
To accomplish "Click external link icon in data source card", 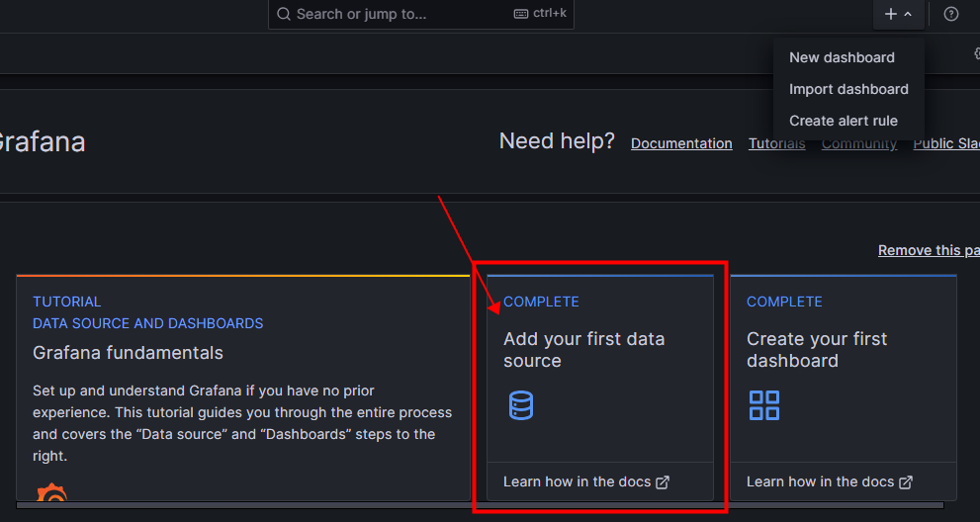I will click(663, 482).
